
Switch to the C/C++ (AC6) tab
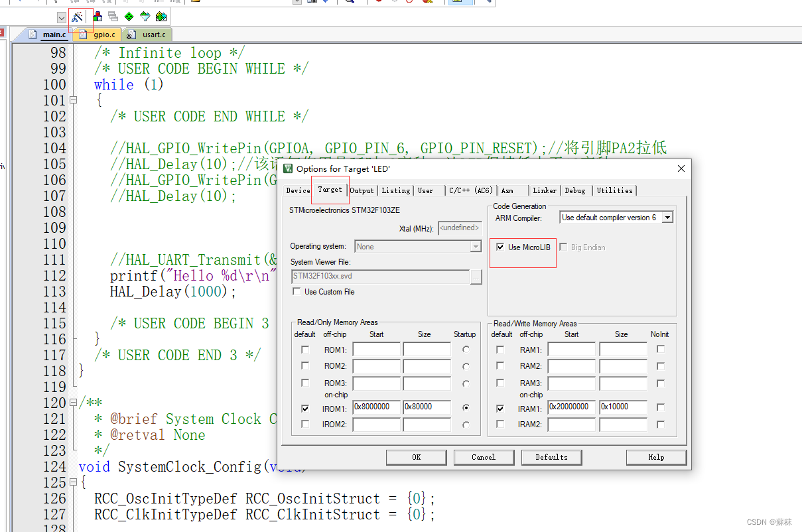coord(470,190)
